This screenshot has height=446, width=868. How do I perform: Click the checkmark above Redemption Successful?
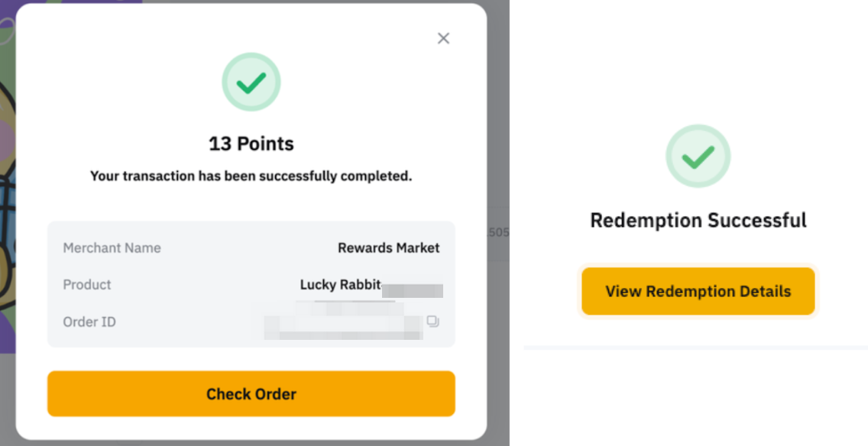(x=698, y=157)
